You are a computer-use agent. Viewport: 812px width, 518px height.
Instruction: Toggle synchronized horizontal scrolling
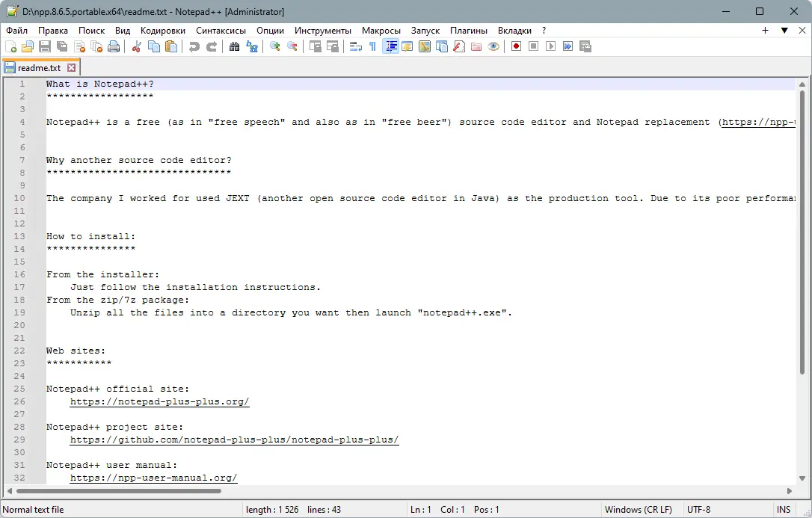click(333, 46)
